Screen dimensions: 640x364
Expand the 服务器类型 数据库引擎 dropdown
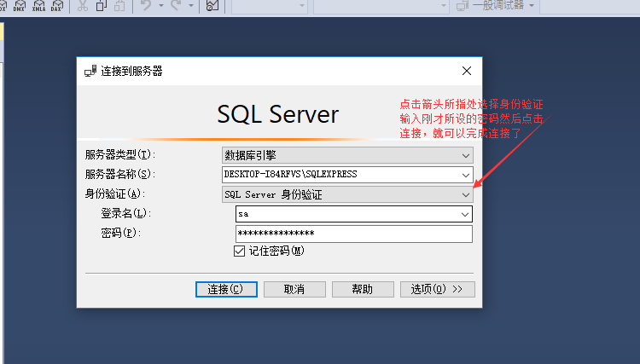(466, 155)
